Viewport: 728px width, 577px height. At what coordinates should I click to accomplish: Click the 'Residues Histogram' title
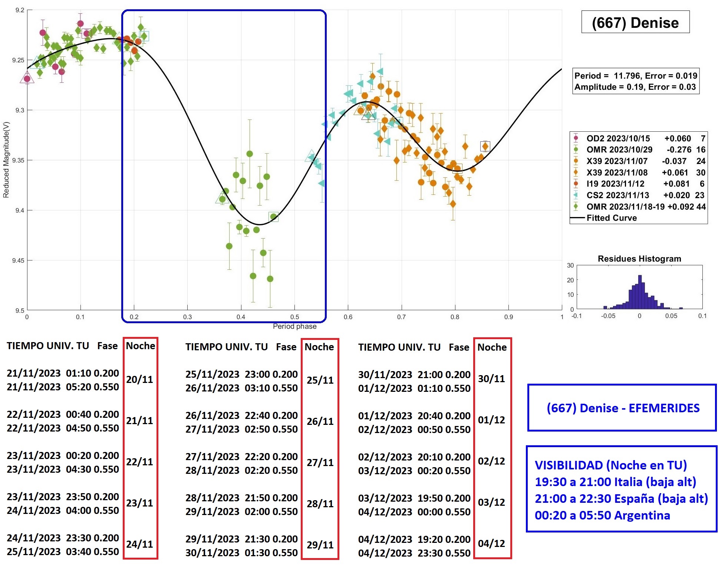pos(639,259)
